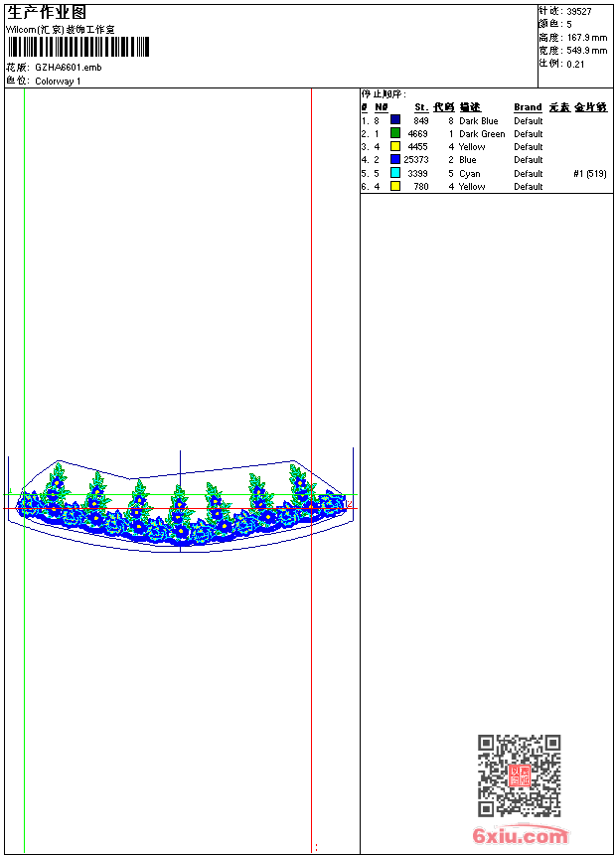
Task: Click the barcode under the Wilcom title
Action: click(x=77, y=47)
